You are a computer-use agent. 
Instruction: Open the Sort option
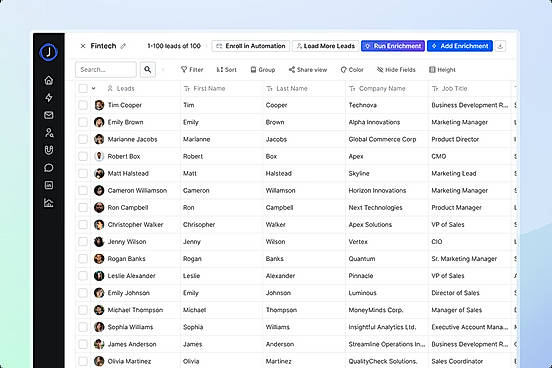click(226, 70)
